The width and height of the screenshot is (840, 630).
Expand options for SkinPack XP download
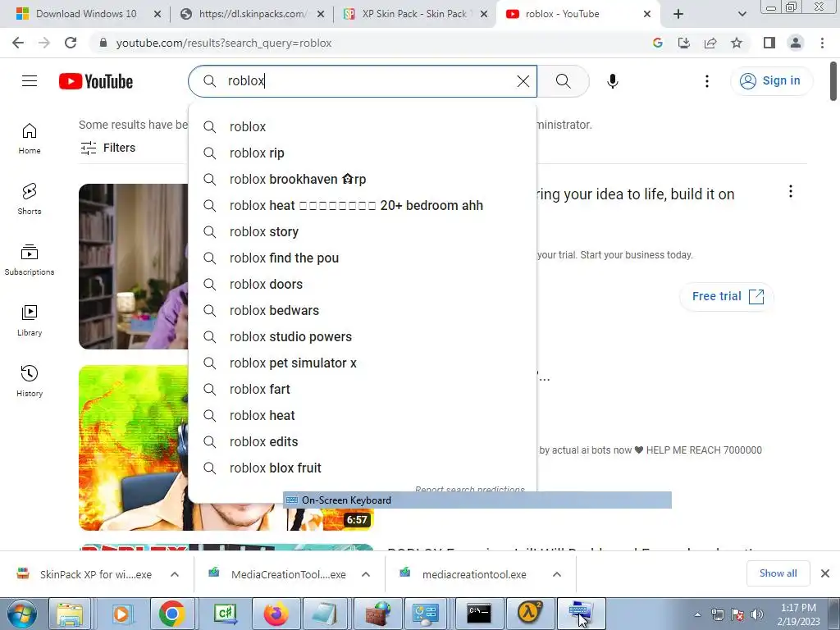pyautogui.click(x=175, y=574)
